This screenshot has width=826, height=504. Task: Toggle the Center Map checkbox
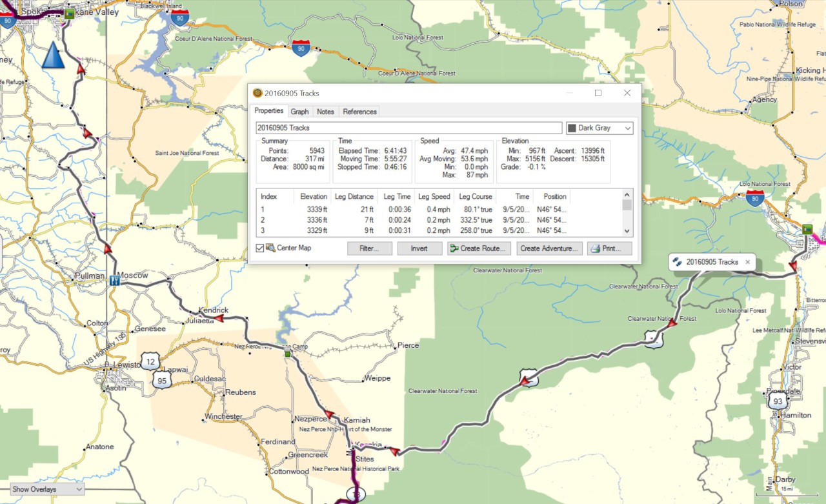pyautogui.click(x=259, y=248)
